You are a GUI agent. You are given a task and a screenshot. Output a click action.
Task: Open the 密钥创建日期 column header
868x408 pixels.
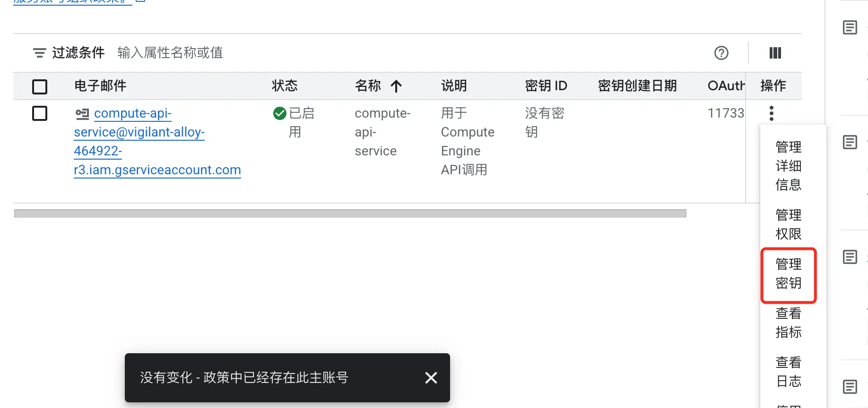point(637,86)
